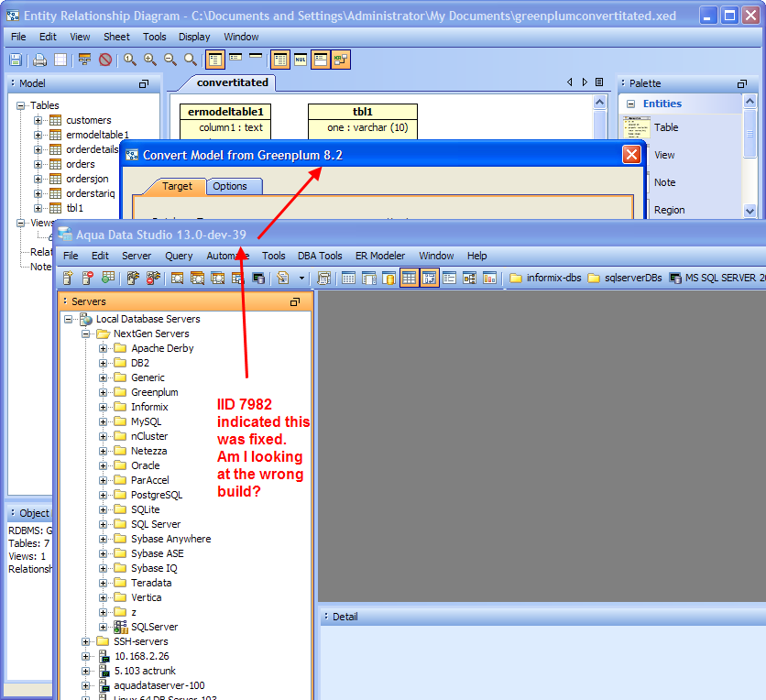Viewport: 766px width, 700px height.
Task: Click the Servers panel restore button
Action: point(294,301)
